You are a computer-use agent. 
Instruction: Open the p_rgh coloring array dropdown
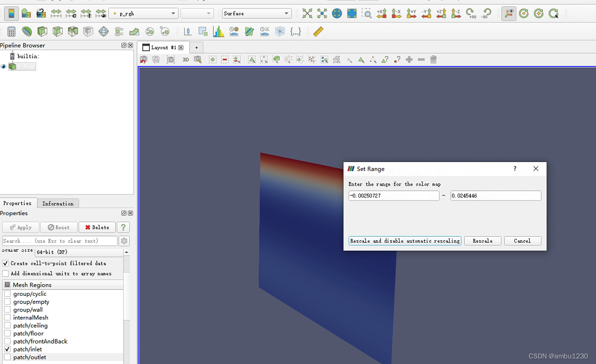143,14
